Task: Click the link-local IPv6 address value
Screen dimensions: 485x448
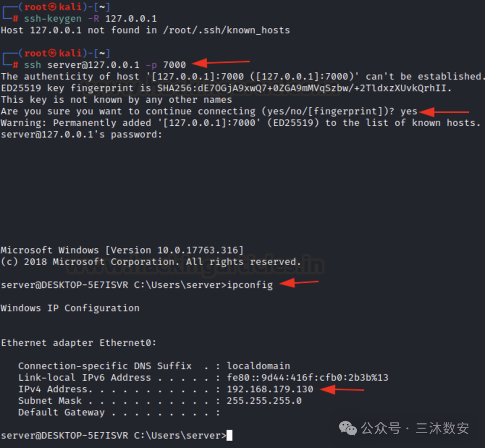Action: pyautogui.click(x=308, y=378)
